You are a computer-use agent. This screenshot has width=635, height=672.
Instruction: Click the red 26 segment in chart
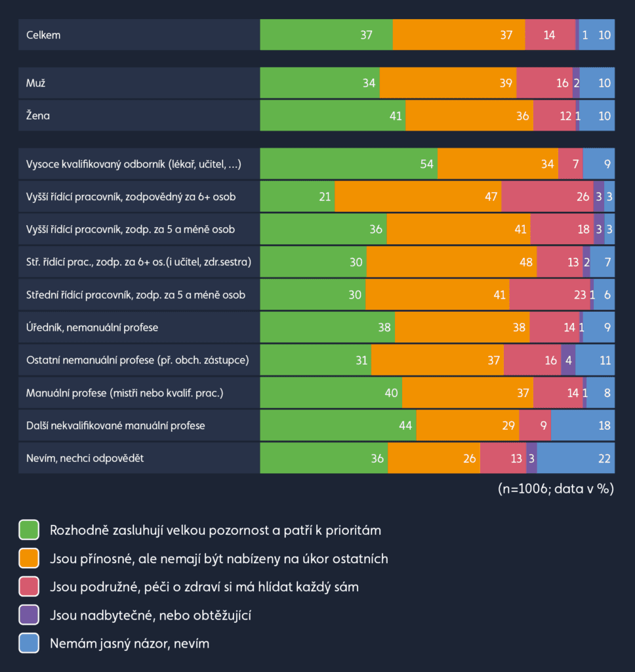(547, 197)
